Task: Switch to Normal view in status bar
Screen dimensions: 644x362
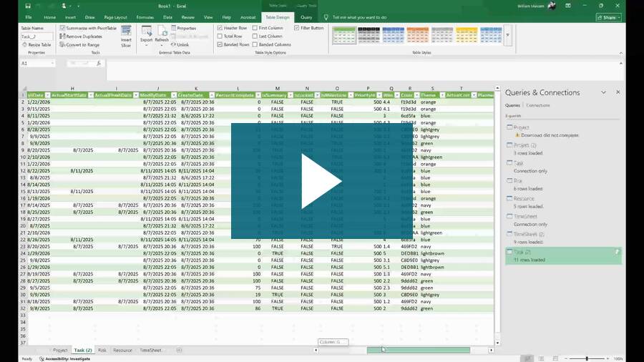Action: coord(528,358)
